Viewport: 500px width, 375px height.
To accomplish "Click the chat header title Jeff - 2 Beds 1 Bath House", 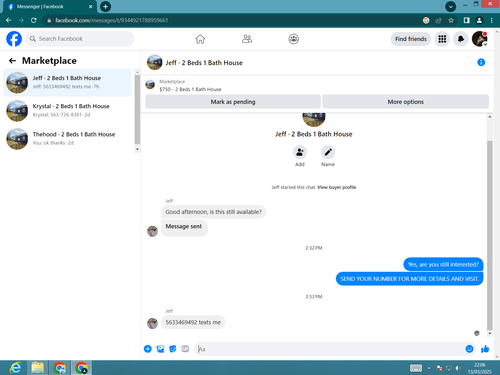I will click(x=204, y=63).
